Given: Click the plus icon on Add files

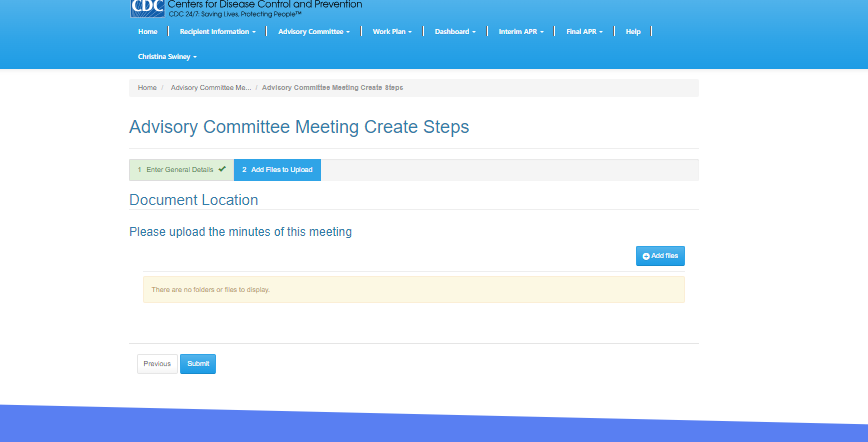Looking at the screenshot, I should click(646, 257).
